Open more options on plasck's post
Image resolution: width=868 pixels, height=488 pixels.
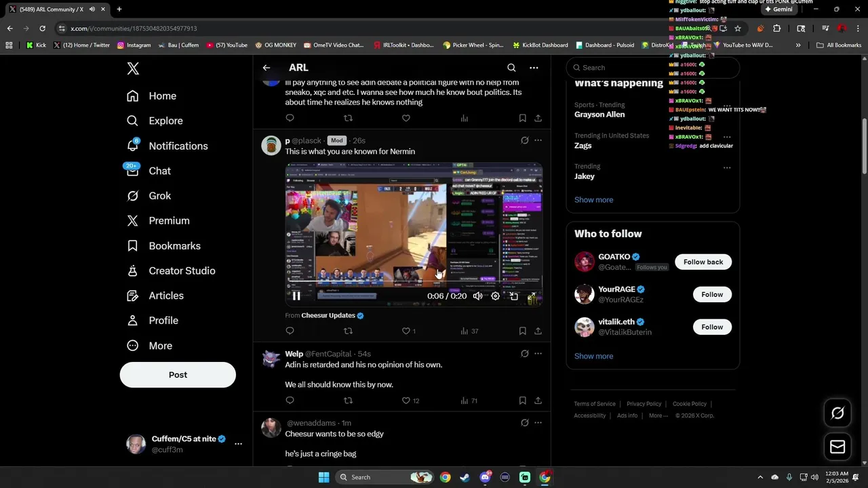538,140
